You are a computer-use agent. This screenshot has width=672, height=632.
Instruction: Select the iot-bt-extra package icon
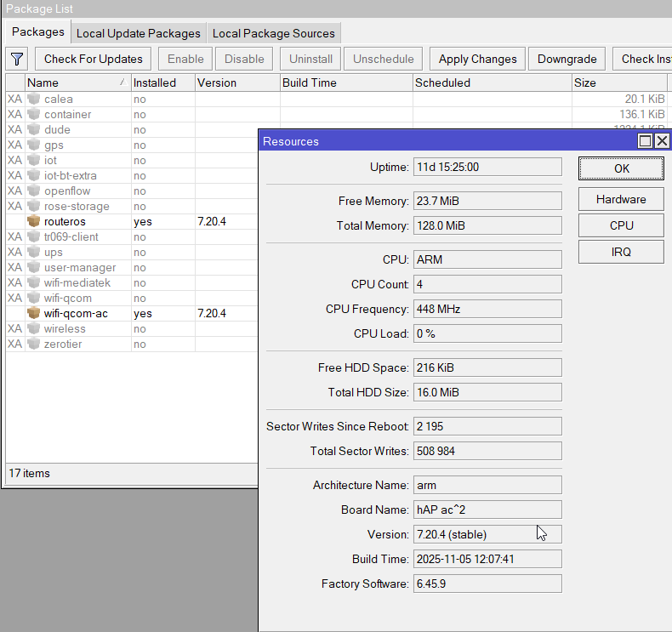34,176
